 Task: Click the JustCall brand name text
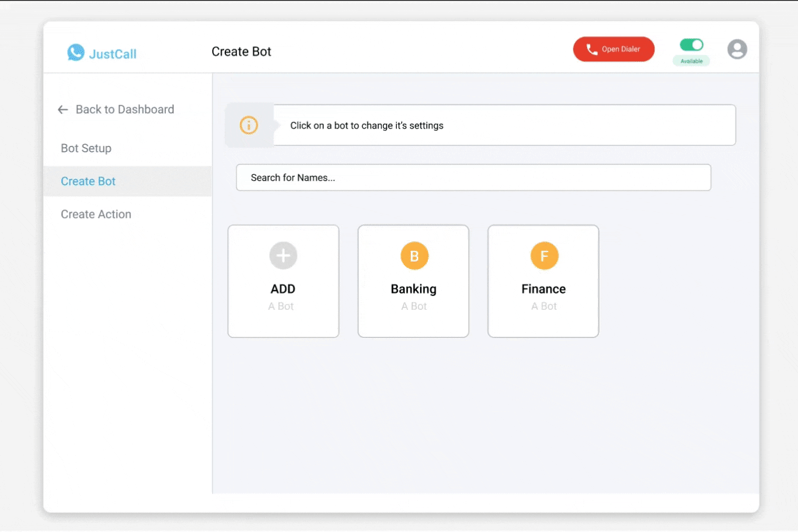point(112,54)
